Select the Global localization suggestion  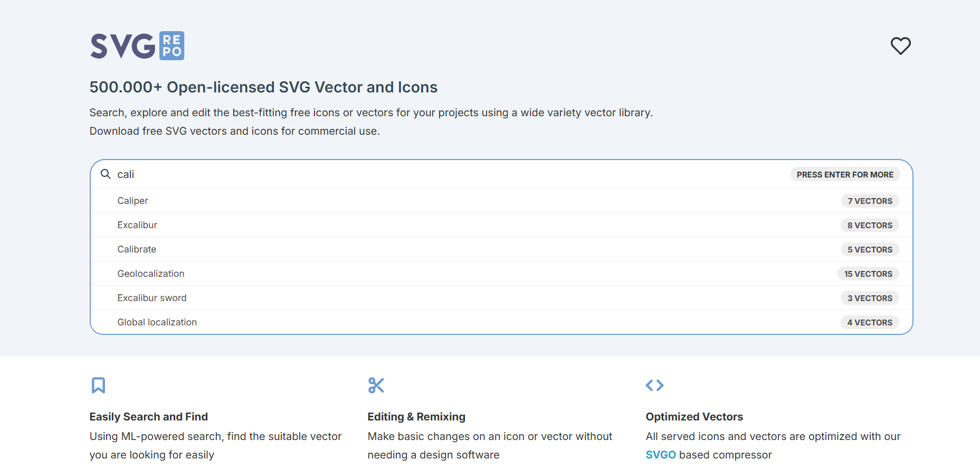tap(157, 322)
